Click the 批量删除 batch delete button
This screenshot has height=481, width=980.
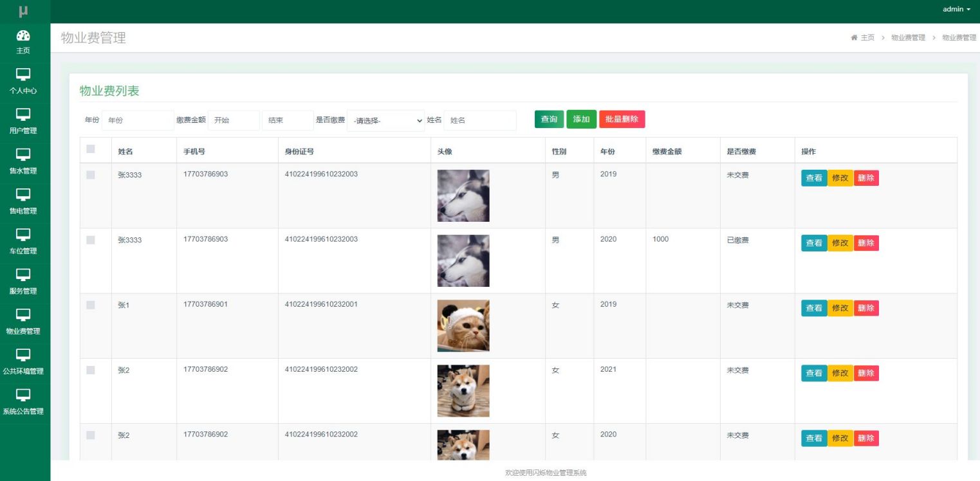point(622,120)
